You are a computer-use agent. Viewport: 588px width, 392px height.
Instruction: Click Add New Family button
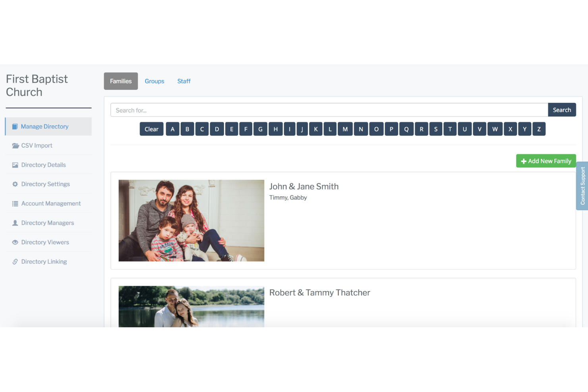click(546, 161)
